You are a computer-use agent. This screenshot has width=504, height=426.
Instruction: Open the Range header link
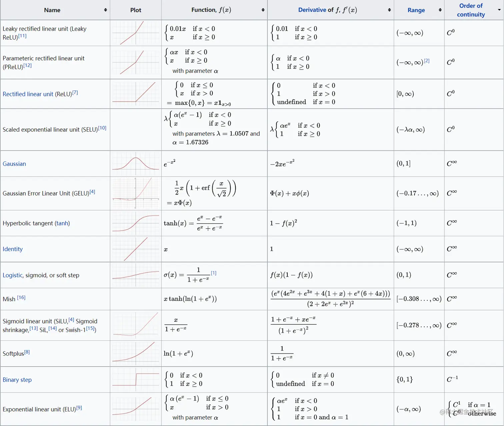(416, 10)
